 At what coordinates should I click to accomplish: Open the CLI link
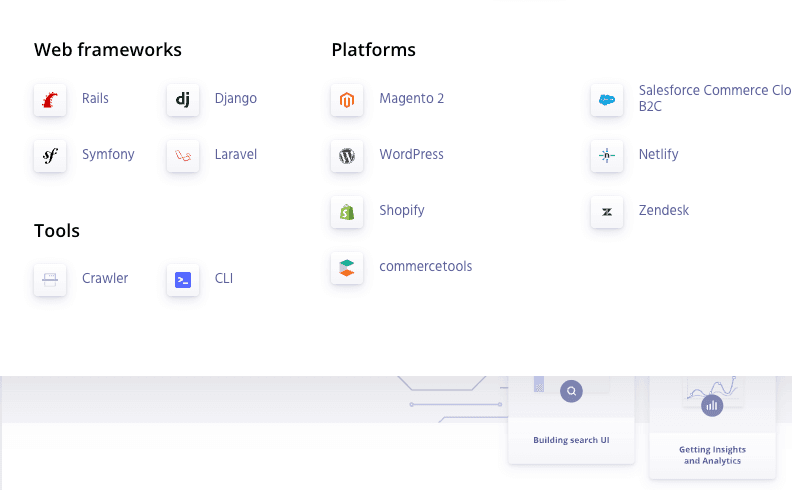click(x=224, y=278)
